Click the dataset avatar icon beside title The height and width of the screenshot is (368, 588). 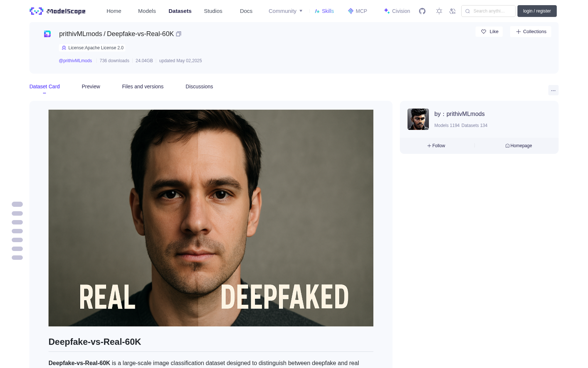click(47, 34)
